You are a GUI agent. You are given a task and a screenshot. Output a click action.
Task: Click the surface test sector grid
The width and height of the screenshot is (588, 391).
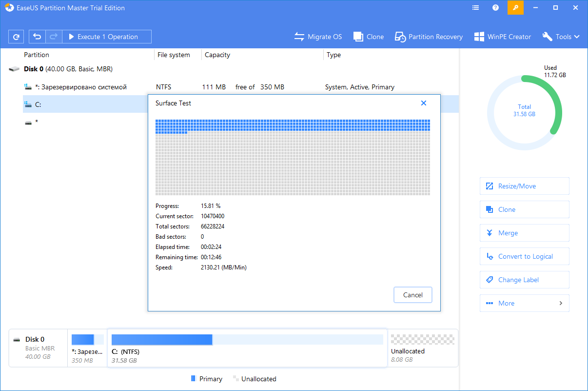point(293,157)
